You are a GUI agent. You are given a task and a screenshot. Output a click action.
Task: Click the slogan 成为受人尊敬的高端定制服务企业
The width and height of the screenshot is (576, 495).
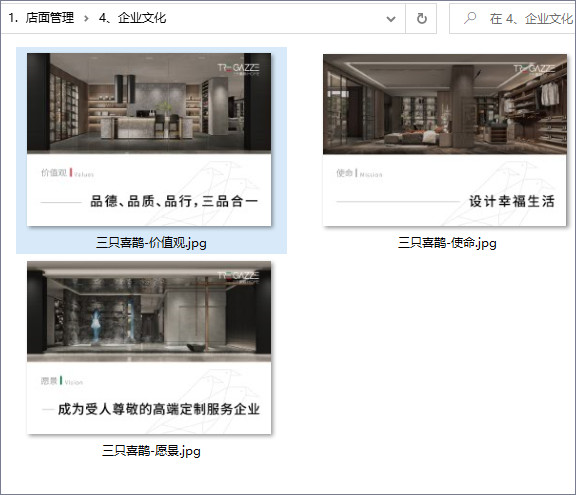[x=159, y=409]
